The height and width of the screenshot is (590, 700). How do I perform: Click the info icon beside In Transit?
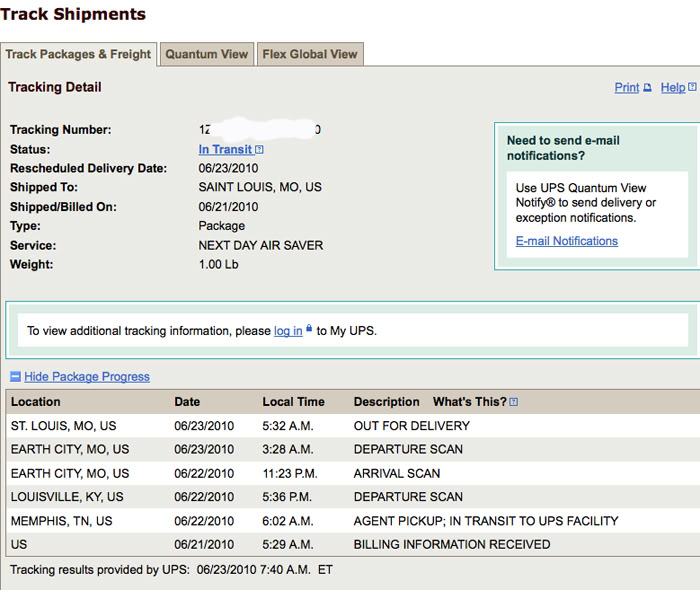coord(259,150)
